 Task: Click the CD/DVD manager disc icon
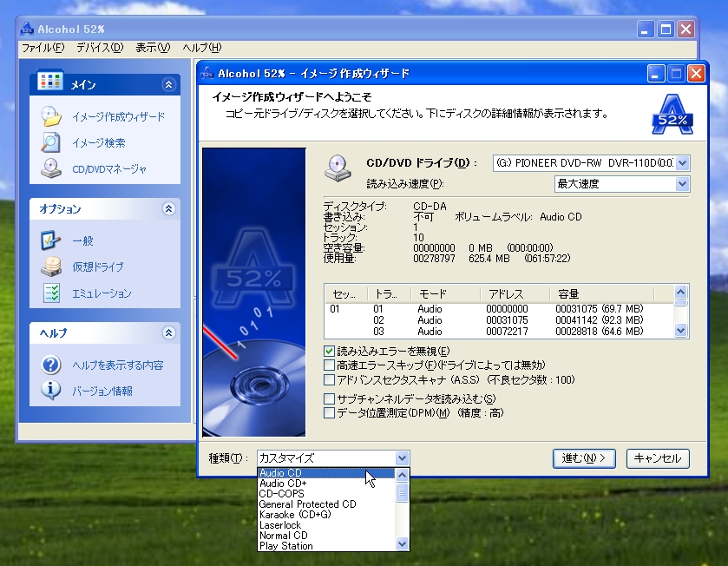(x=51, y=168)
